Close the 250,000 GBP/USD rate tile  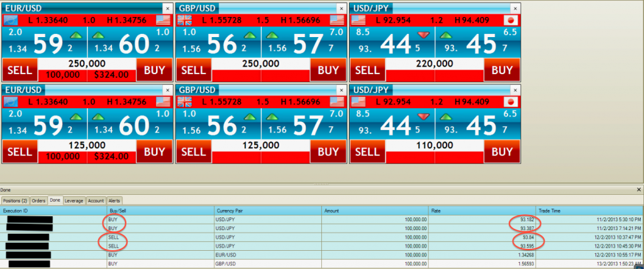coord(340,8)
